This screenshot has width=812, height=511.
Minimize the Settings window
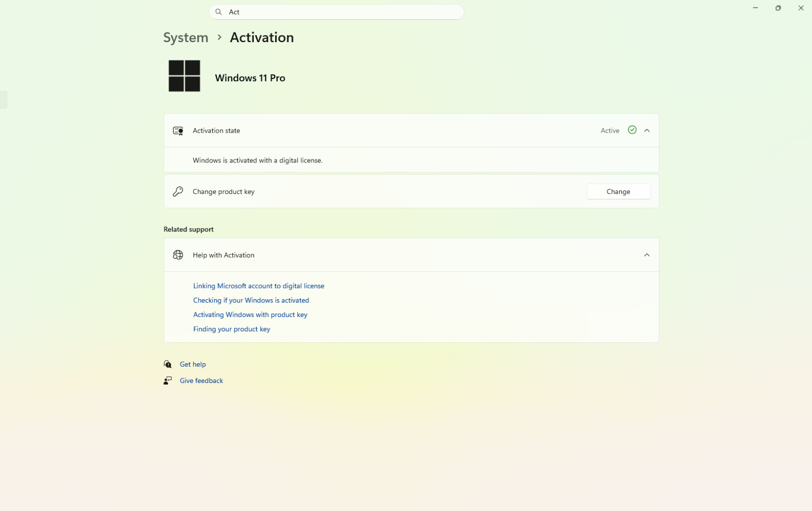755,8
